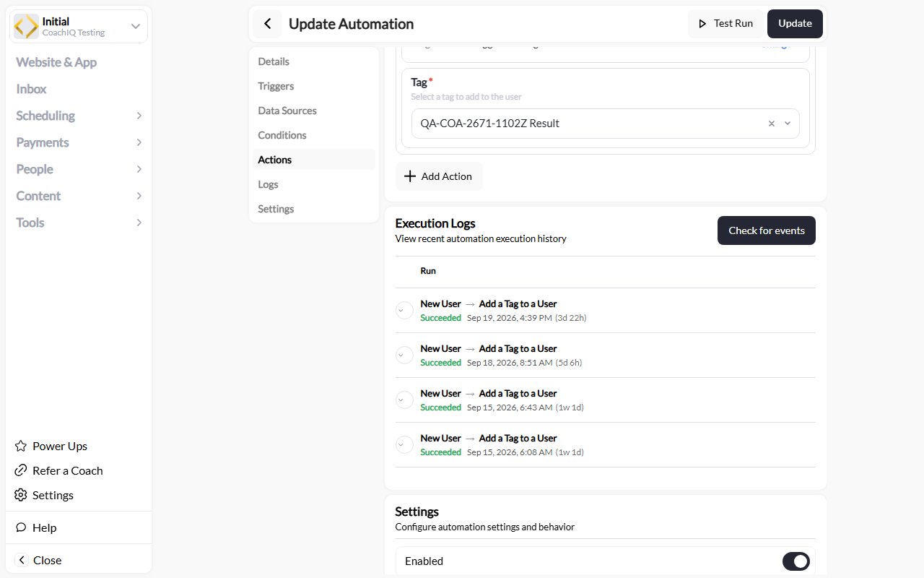This screenshot has width=924, height=578.
Task: Open the Data Sources section
Action: click(x=313, y=111)
